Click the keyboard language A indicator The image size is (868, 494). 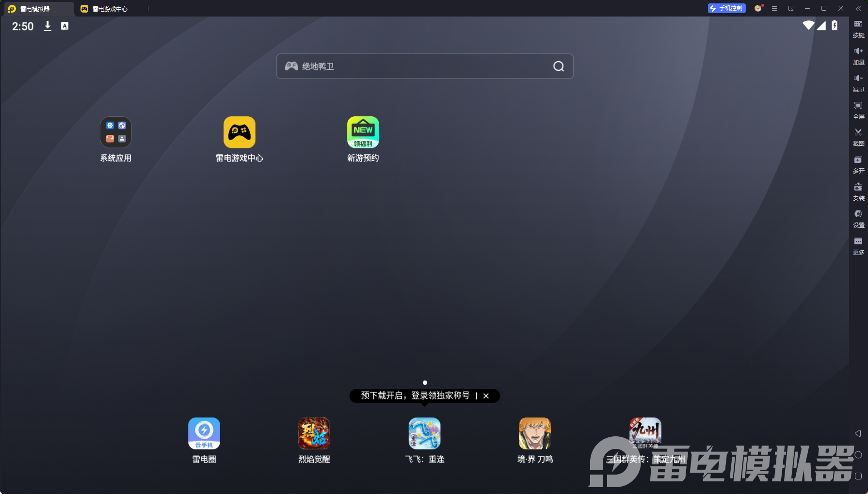tap(64, 26)
